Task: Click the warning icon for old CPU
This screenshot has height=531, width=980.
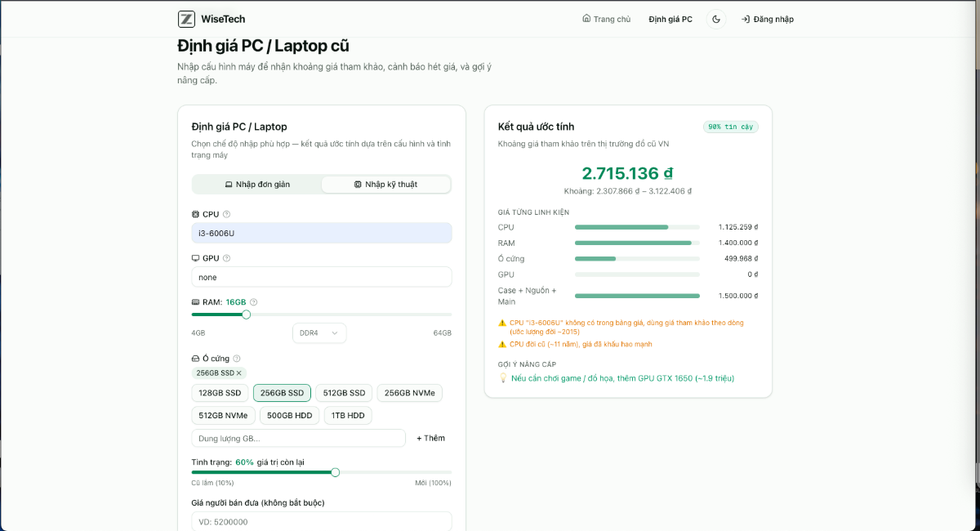Action: click(502, 344)
